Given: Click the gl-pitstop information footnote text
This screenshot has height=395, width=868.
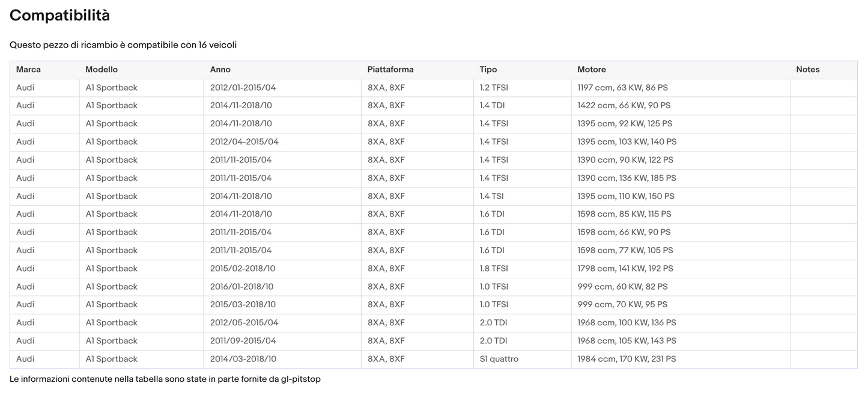Looking at the screenshot, I should coord(165,379).
